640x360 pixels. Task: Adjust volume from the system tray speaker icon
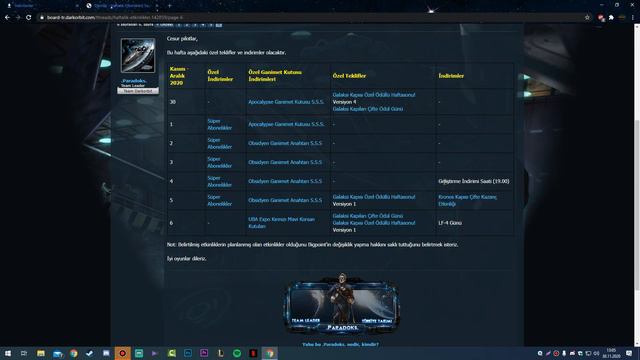click(596, 353)
